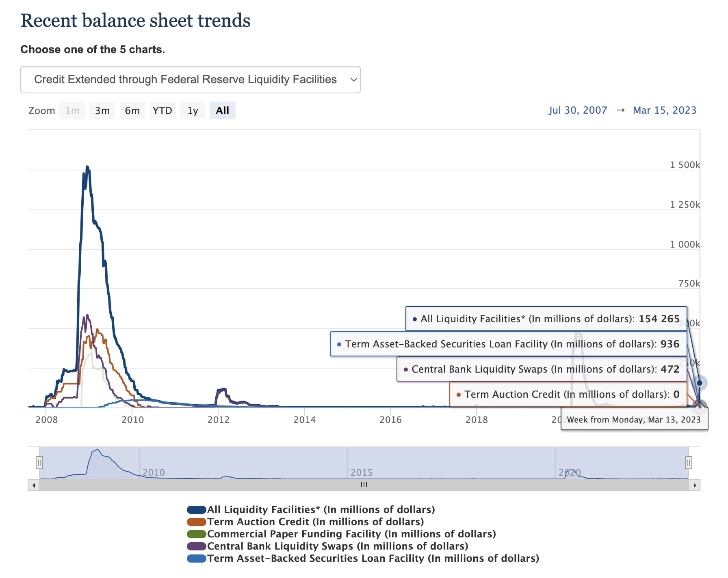Viewport: 728px width, 578px height.
Task: Click the Term Asset-Backed Securities legend swatch
Action: click(x=197, y=559)
